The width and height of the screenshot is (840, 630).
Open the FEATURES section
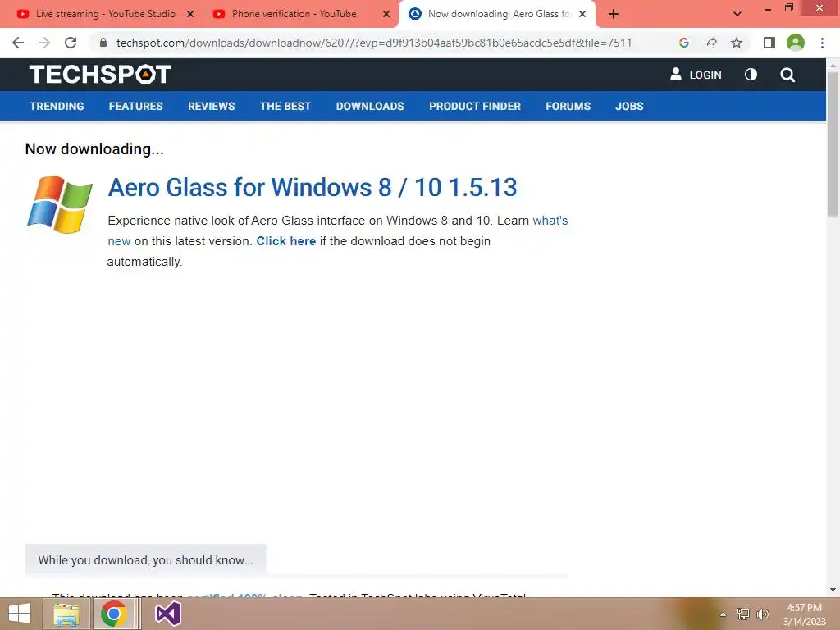tap(135, 106)
